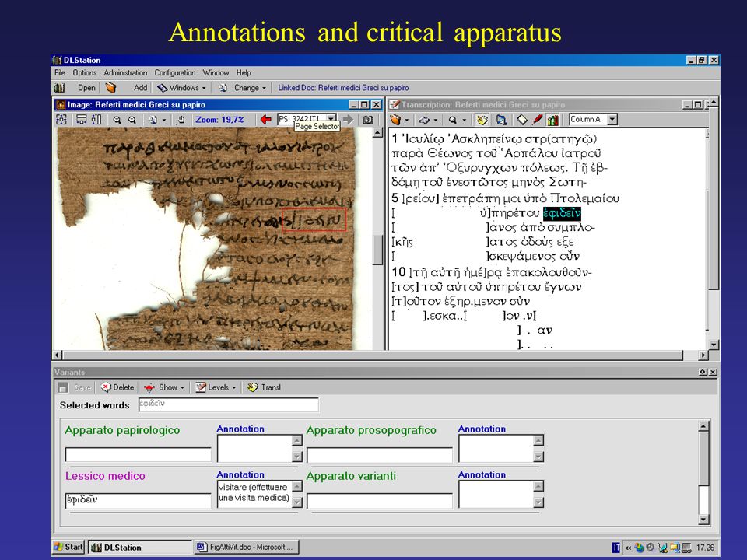
Task: Switch to FigAttiVit.doc Microsoft taskbar item
Action: click(247, 547)
